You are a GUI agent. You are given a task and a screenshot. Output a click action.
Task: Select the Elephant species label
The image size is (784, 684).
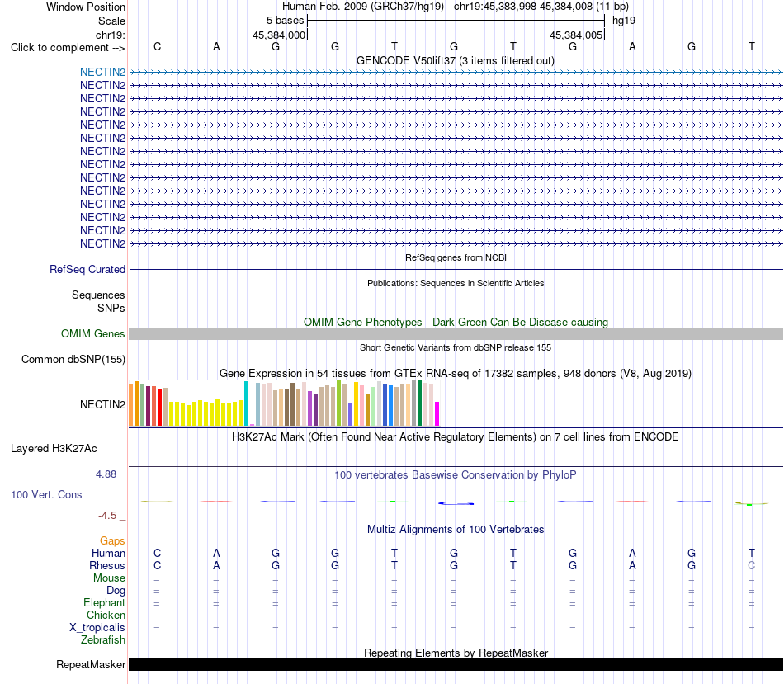tap(104, 603)
